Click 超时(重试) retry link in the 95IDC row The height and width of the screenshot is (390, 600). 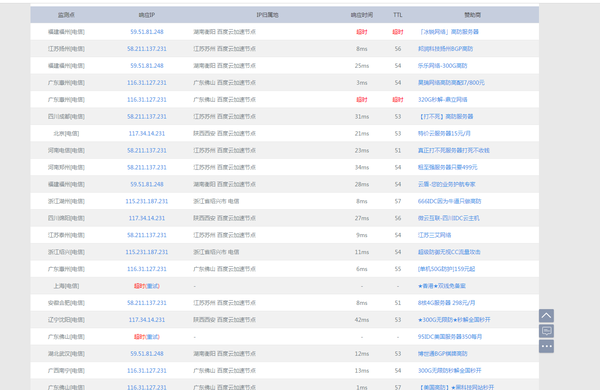coord(147,337)
